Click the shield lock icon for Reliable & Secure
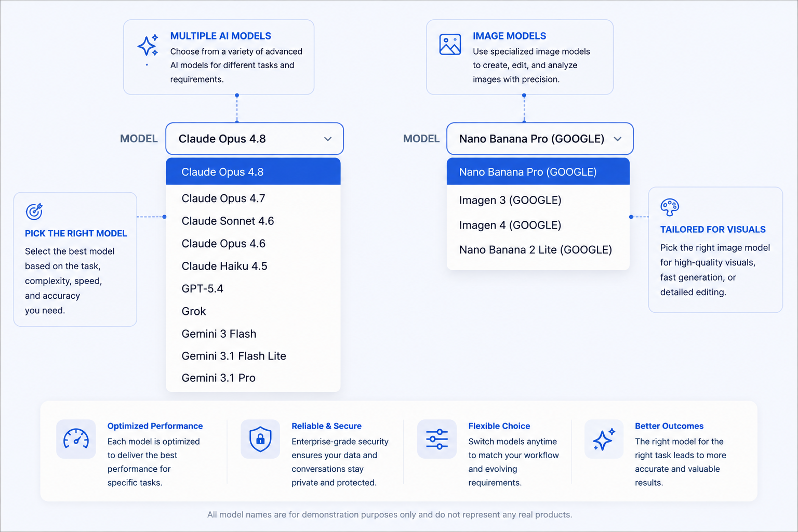 [260, 439]
